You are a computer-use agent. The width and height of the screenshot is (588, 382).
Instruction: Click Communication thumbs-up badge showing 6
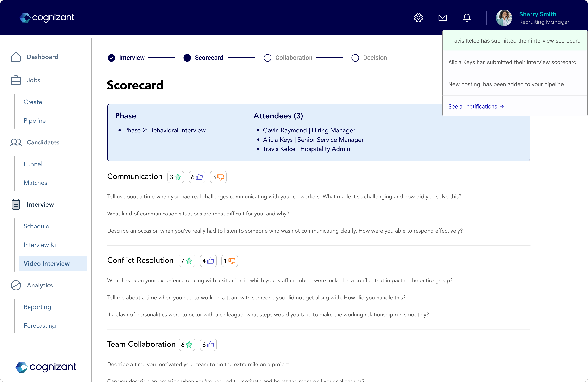197,177
